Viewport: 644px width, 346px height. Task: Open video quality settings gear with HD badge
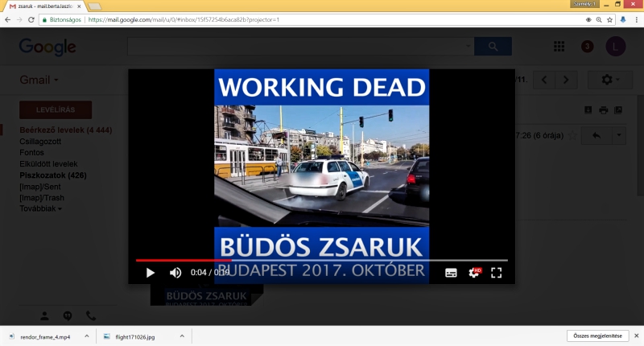[x=474, y=273]
